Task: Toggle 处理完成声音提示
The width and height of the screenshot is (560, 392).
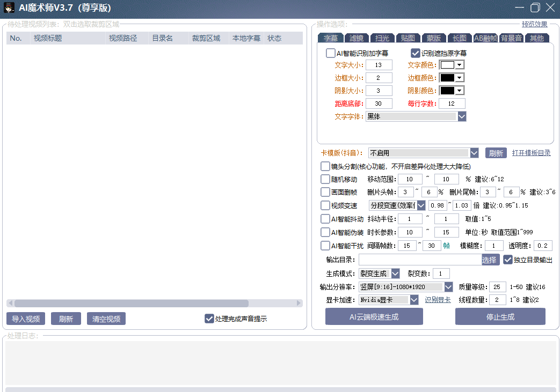Action: pos(209,319)
